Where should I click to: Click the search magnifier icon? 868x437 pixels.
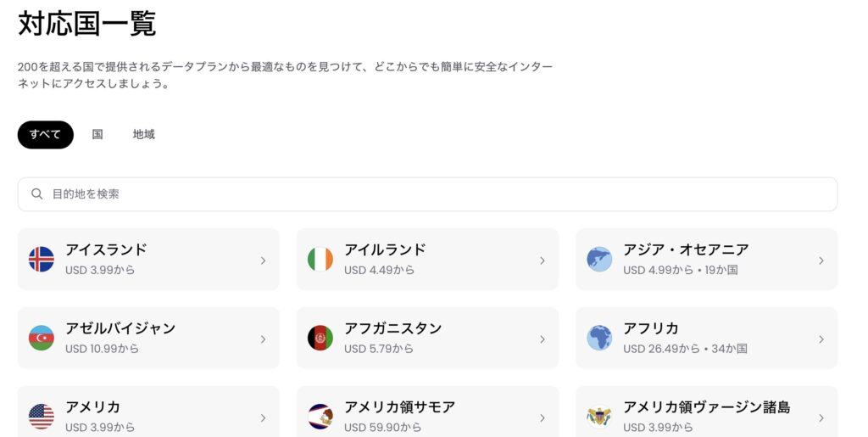[x=37, y=193]
